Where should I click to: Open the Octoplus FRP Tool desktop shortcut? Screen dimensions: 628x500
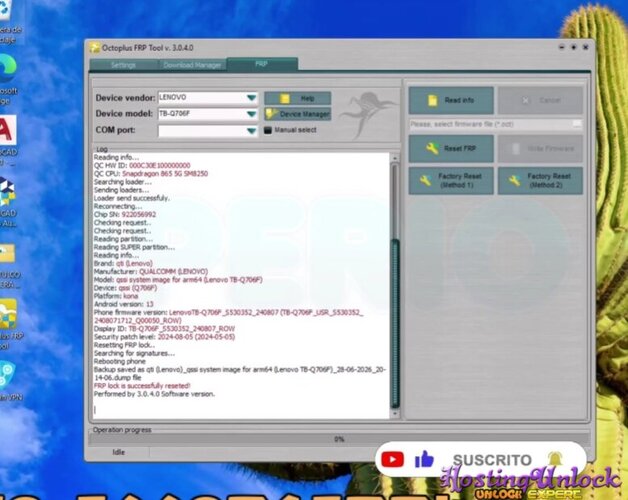coord(8,314)
